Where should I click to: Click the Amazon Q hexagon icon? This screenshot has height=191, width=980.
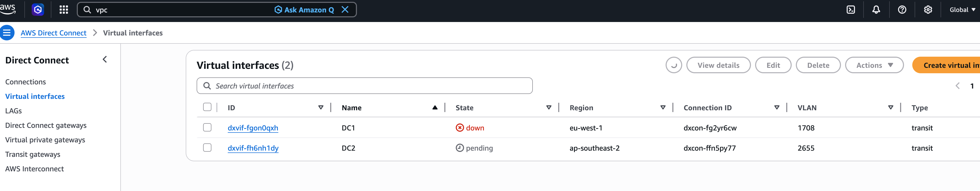[38, 10]
